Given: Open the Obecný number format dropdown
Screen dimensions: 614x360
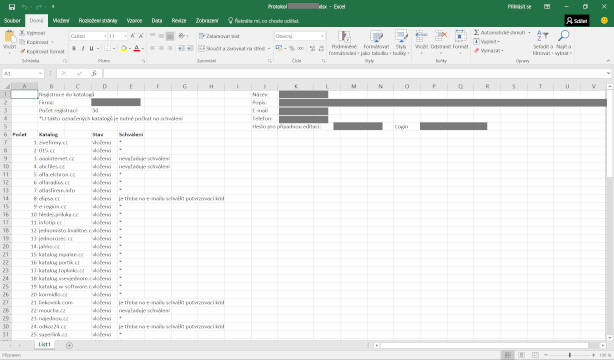Looking at the screenshot, I should [323, 36].
